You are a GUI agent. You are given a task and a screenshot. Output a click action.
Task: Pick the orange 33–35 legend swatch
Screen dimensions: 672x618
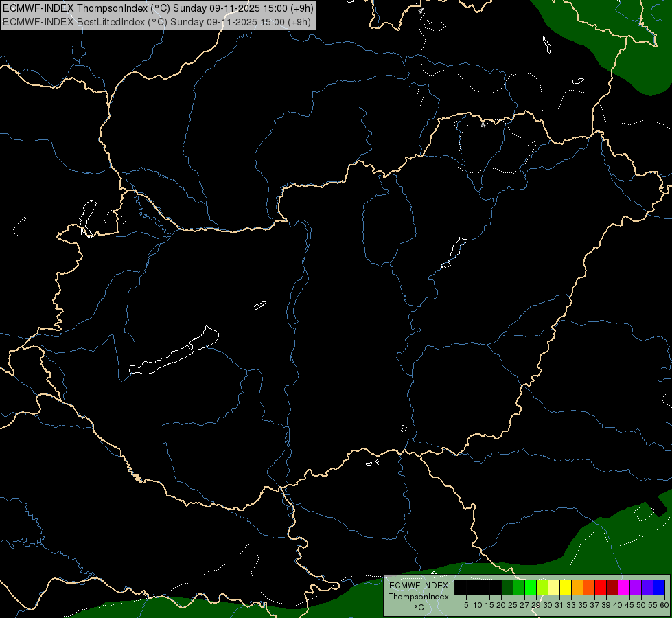point(577,587)
